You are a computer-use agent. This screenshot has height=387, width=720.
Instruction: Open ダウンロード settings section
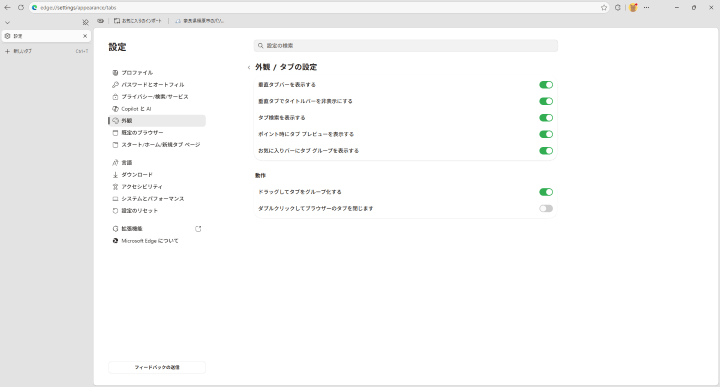[157, 174]
